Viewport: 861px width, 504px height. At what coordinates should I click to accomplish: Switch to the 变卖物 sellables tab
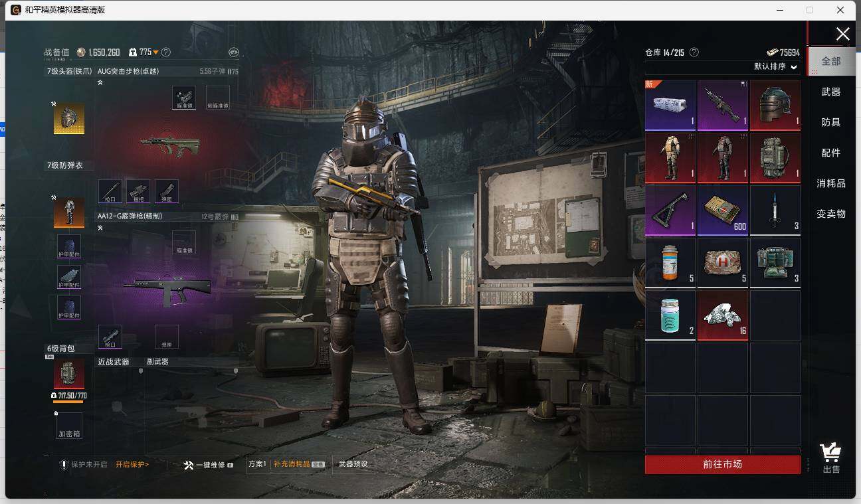(831, 214)
